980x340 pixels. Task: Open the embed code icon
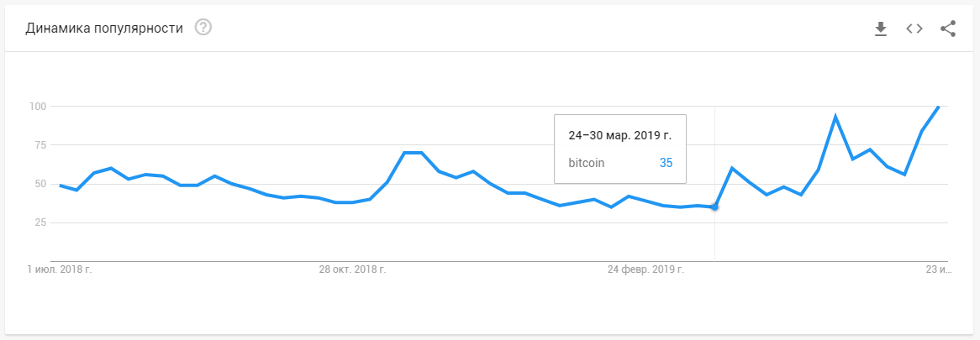pos(914,29)
